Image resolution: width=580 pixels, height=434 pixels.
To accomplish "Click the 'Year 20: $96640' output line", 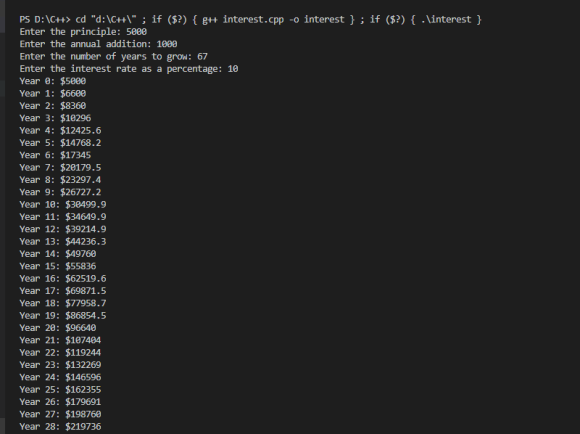I will click(58, 328).
